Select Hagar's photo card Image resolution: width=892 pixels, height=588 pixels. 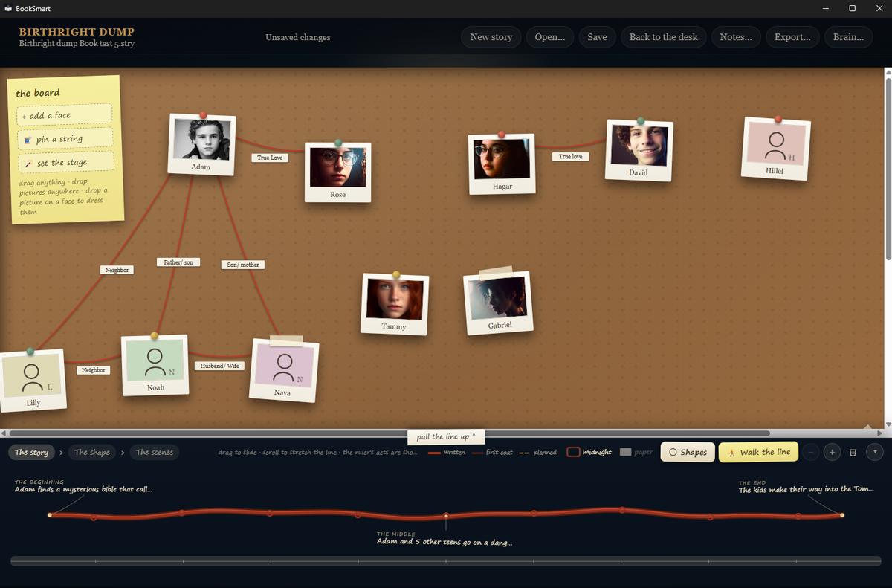tap(502, 164)
